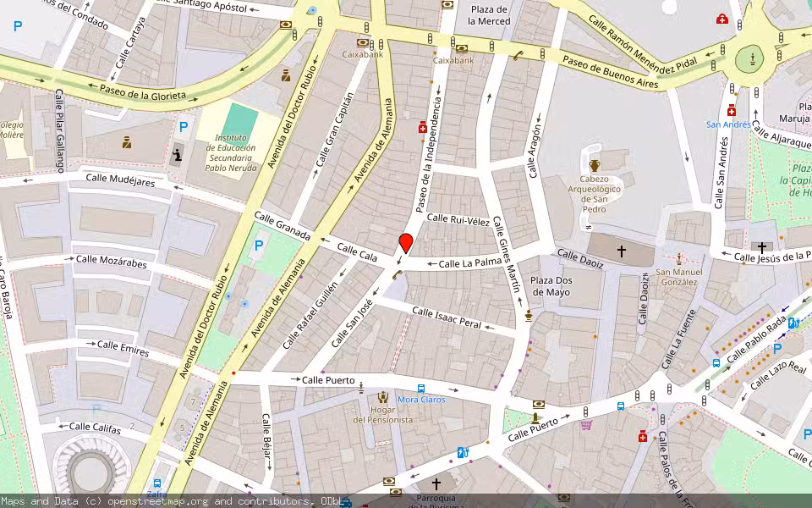Viewport: 812px width, 508px height.
Task: Select the church icon on Calle Jesús de la Pasión
Action: tap(761, 246)
